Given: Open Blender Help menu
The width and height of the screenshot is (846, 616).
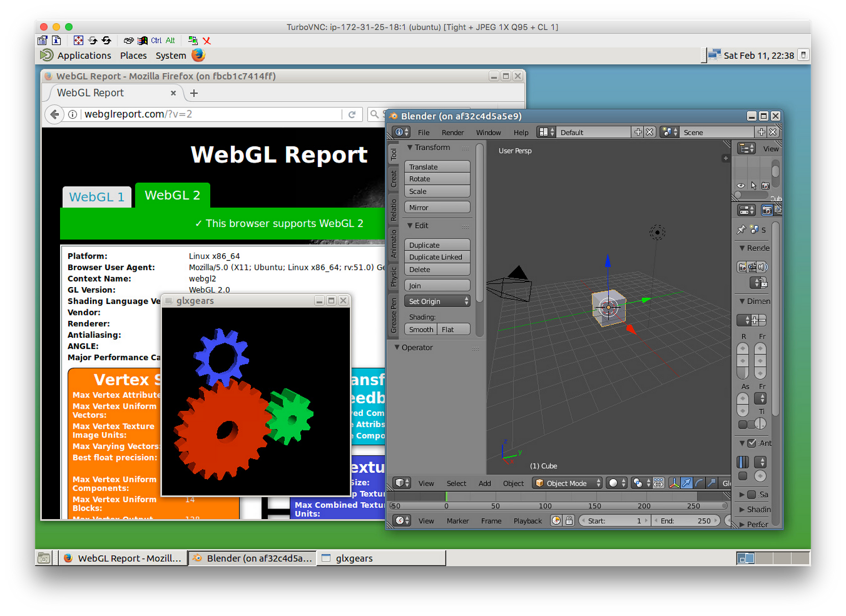Looking at the screenshot, I should (x=521, y=132).
